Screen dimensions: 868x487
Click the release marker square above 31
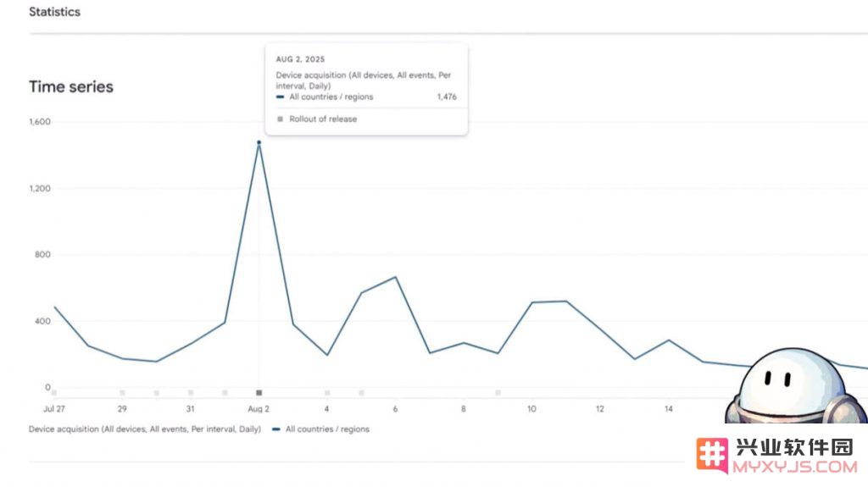click(191, 393)
